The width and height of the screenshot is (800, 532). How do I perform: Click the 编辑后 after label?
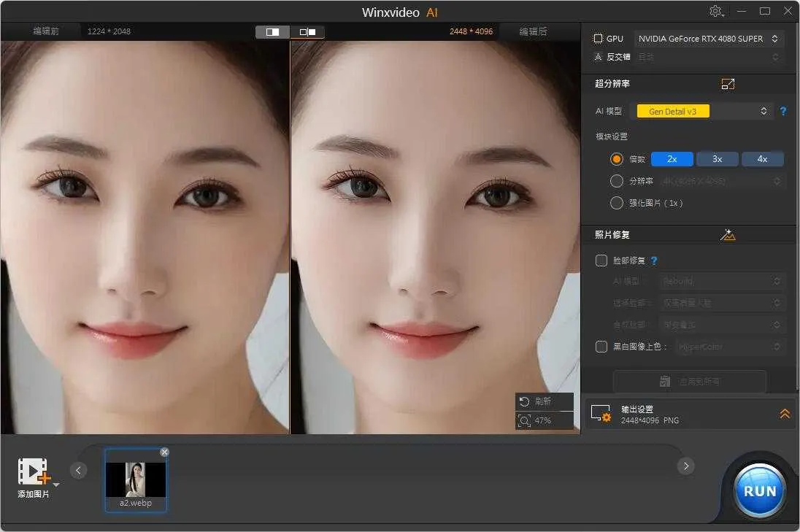pos(533,31)
